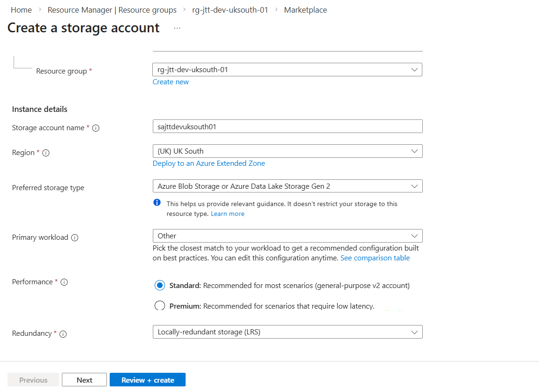The width and height of the screenshot is (539, 392).
Task: Select Premium performance radio button
Action: [160, 306]
